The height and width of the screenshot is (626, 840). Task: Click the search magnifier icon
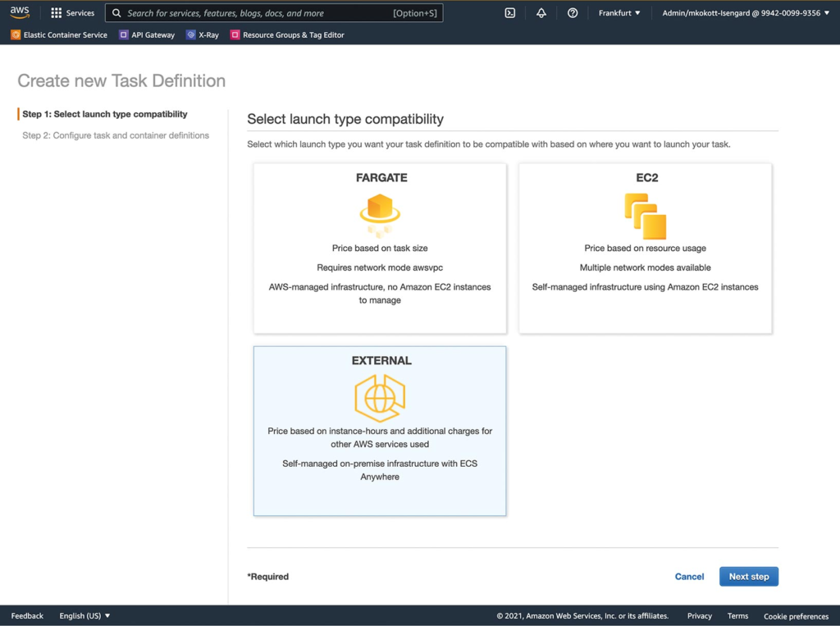point(116,13)
